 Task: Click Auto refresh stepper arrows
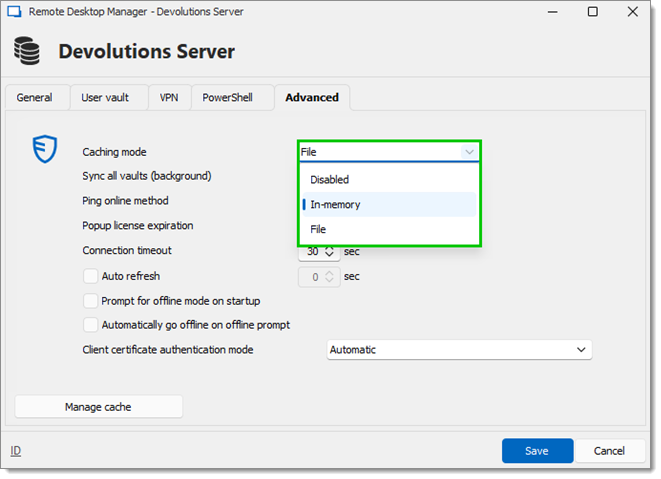[x=330, y=277]
